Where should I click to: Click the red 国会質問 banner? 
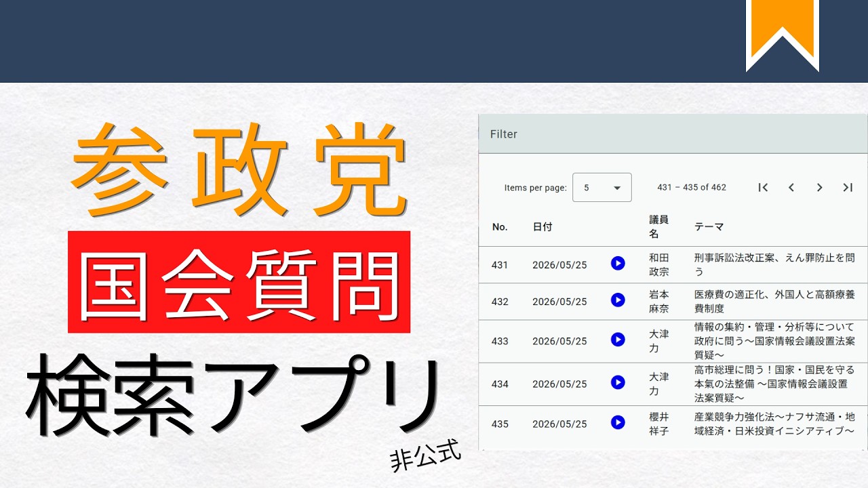(x=239, y=282)
